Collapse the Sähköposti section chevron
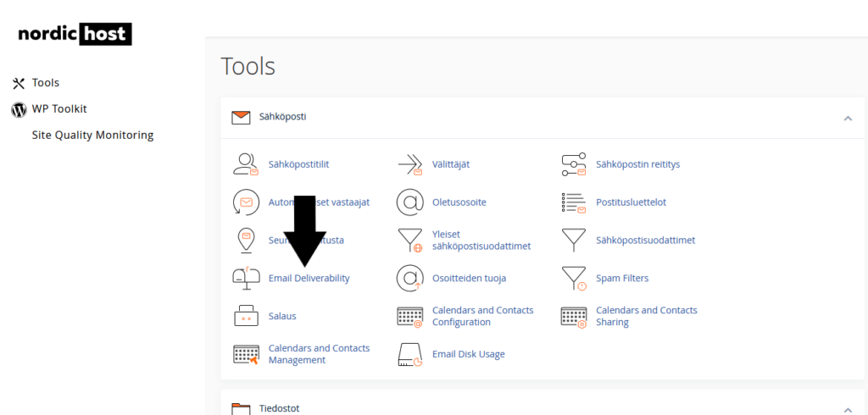The height and width of the screenshot is (415, 868). [x=848, y=119]
